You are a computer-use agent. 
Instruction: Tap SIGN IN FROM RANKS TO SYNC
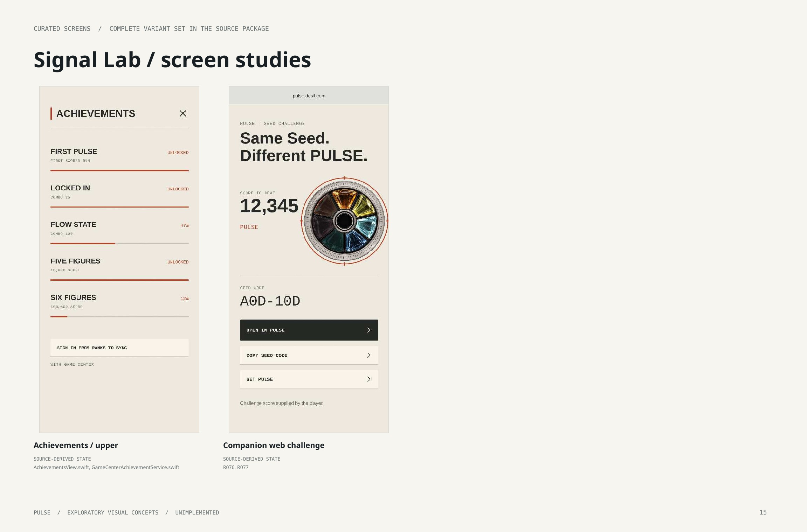click(119, 348)
